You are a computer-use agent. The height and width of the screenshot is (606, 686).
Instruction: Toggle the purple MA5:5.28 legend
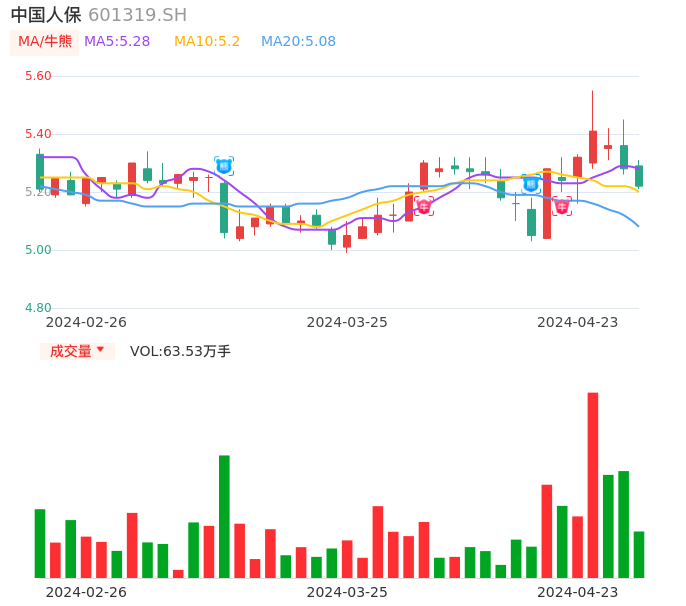pos(117,42)
